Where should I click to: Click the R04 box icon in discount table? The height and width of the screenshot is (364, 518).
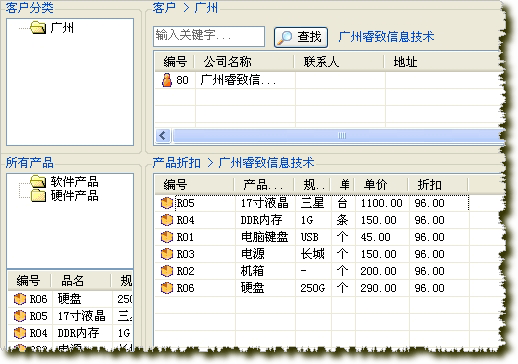point(167,220)
